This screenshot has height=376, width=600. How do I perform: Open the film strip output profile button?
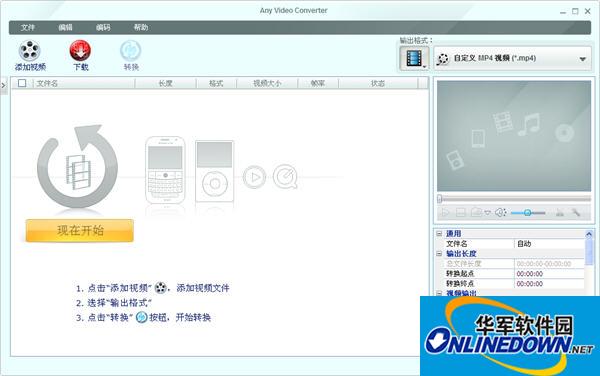click(414, 59)
